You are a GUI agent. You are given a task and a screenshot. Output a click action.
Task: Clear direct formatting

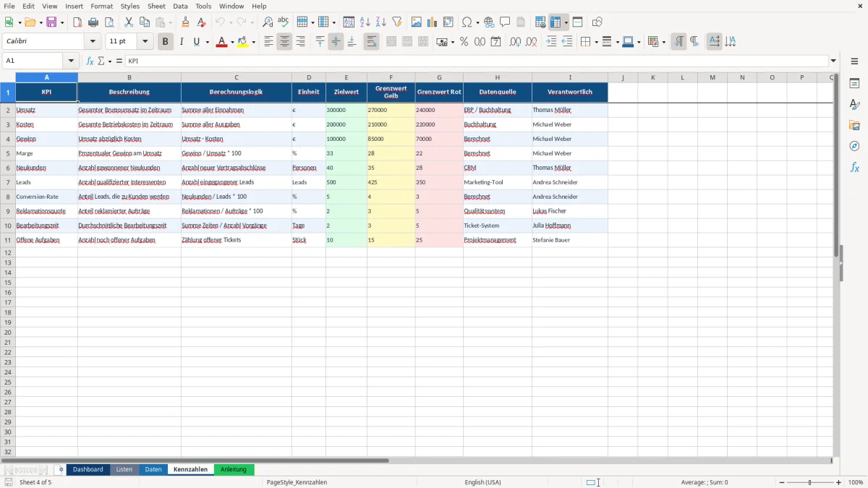[202, 22]
